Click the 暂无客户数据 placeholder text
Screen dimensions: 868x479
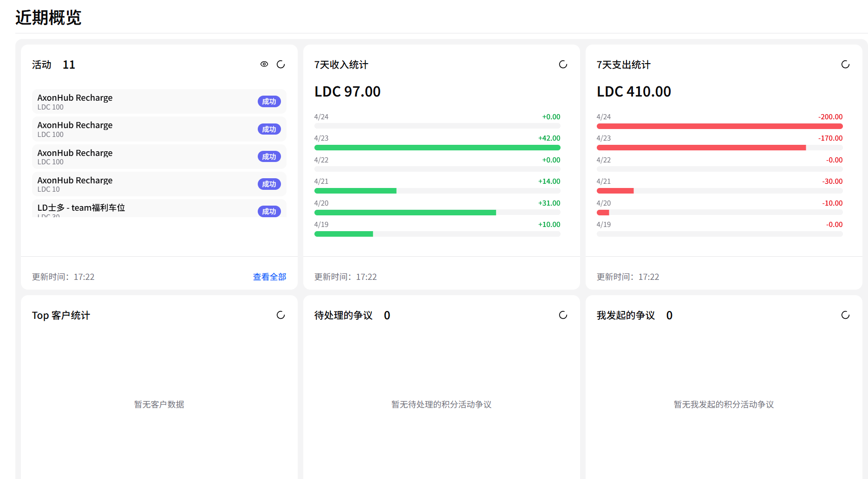(159, 405)
